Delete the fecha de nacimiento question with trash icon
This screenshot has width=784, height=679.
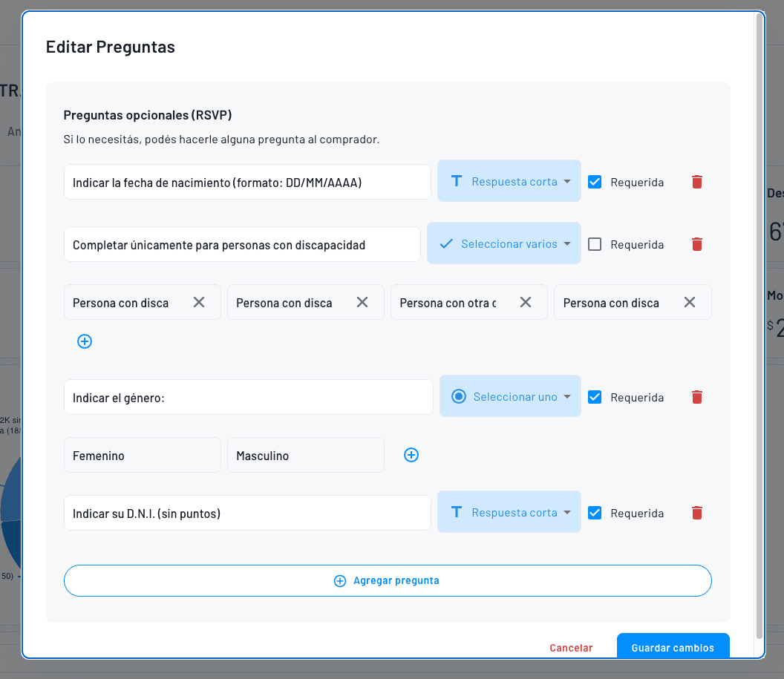pyautogui.click(x=696, y=182)
